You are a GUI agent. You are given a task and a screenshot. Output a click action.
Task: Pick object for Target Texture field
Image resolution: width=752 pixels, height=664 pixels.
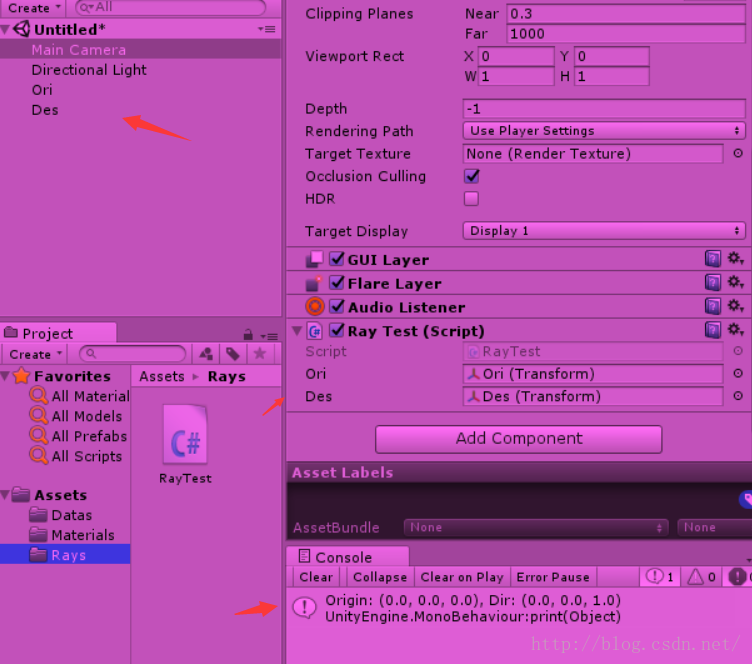point(738,153)
